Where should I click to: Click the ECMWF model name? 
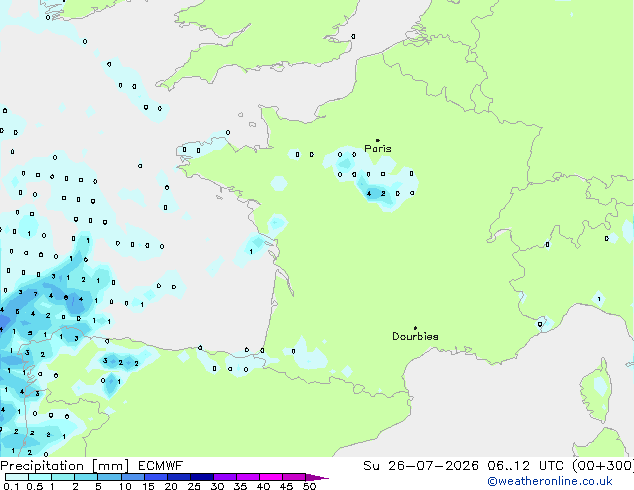tap(161, 466)
